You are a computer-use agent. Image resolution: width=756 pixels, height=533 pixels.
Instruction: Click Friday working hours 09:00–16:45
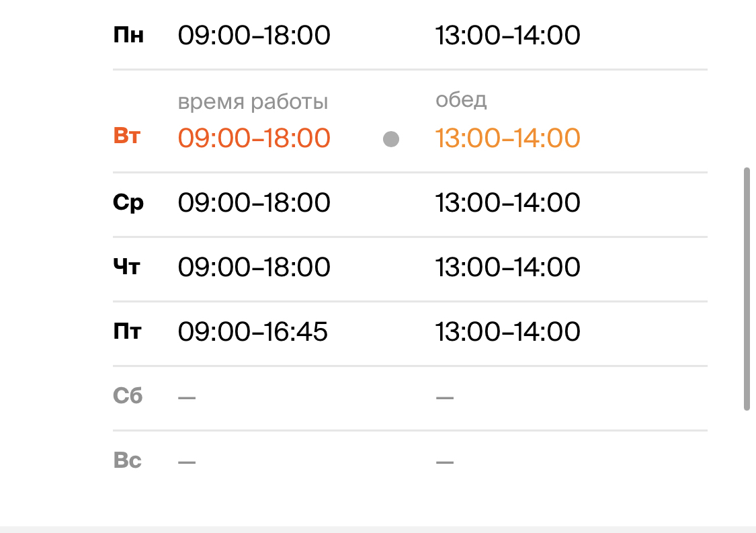click(x=253, y=332)
